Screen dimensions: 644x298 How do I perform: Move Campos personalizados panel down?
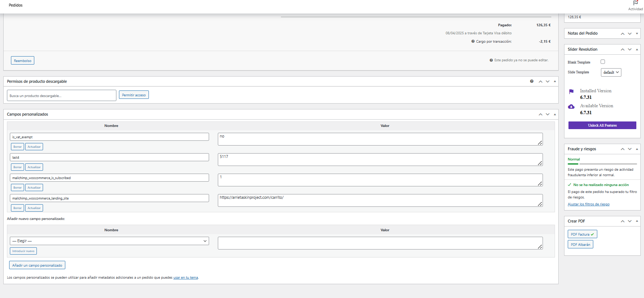click(548, 114)
